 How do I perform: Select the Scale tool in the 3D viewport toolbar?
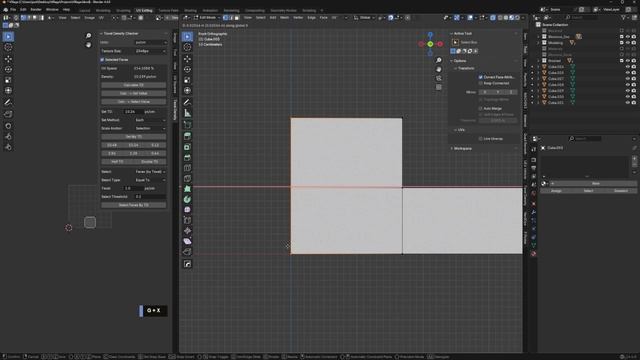(x=187, y=80)
